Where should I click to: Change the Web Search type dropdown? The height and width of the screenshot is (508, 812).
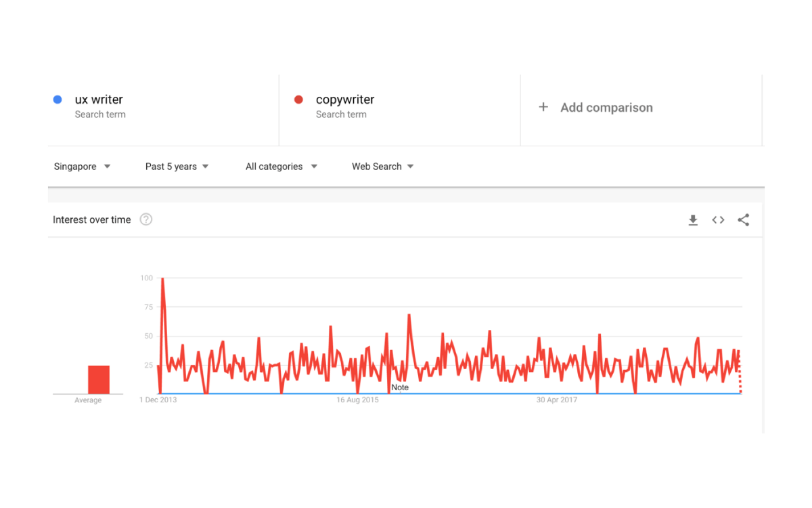tap(382, 167)
